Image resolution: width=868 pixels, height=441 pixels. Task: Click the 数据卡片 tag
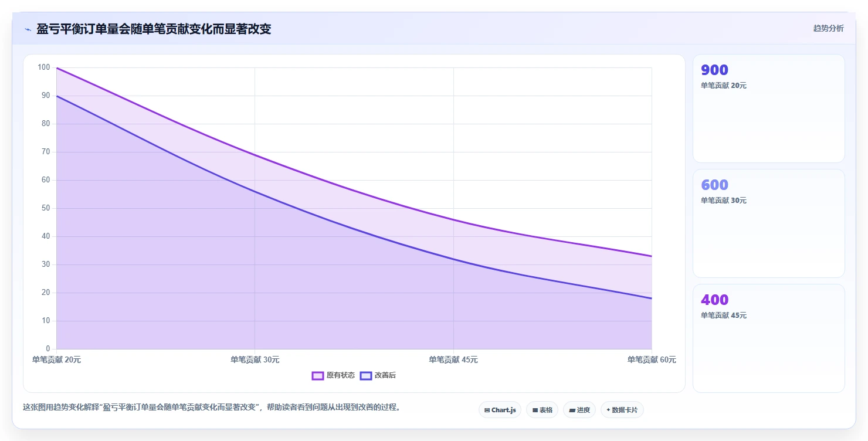622,410
